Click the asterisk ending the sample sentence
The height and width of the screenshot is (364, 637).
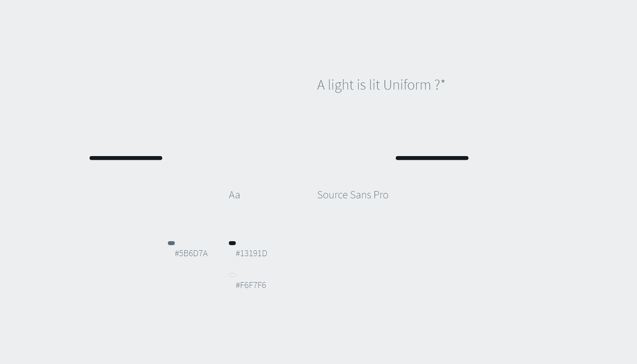pos(443,82)
